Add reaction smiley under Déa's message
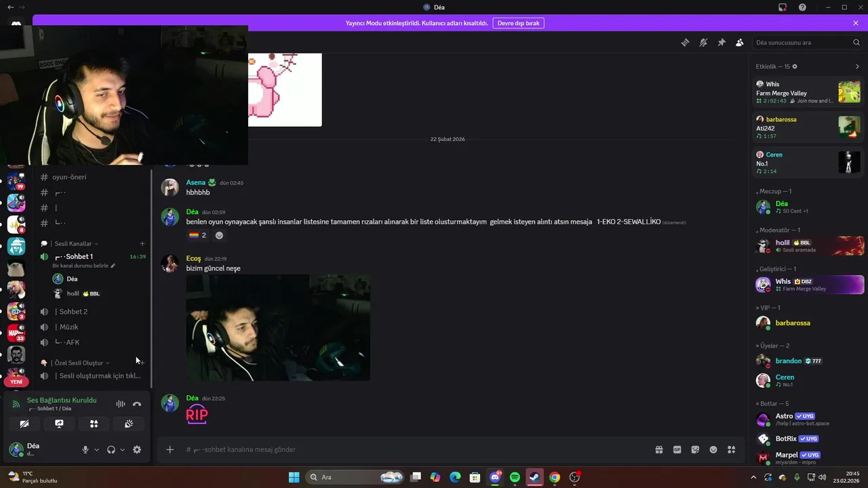Screen dimensions: 868x488 (219, 235)
